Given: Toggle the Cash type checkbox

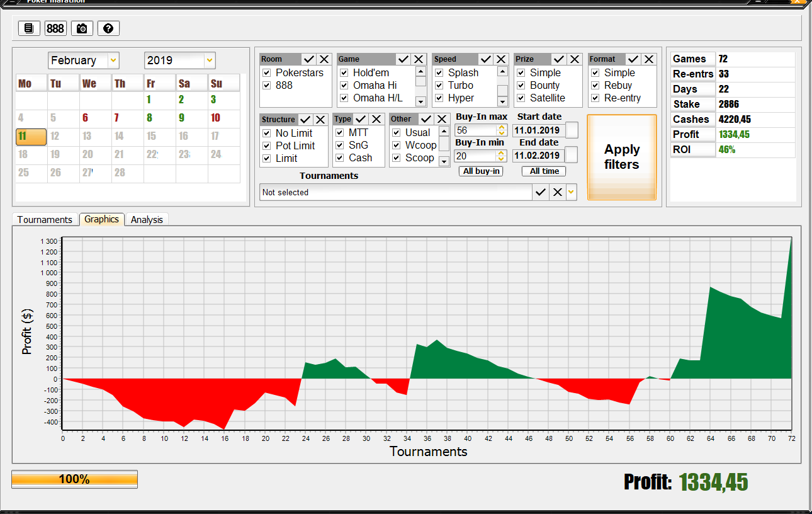Looking at the screenshot, I should pos(340,158).
